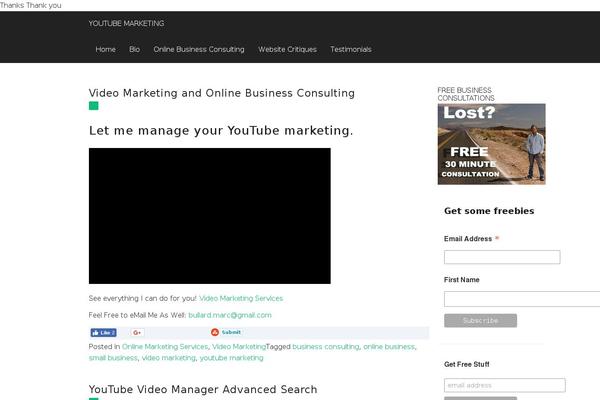Screen dimensions: 600x400
Task: Open the business consulting tag
Action: pos(326,346)
